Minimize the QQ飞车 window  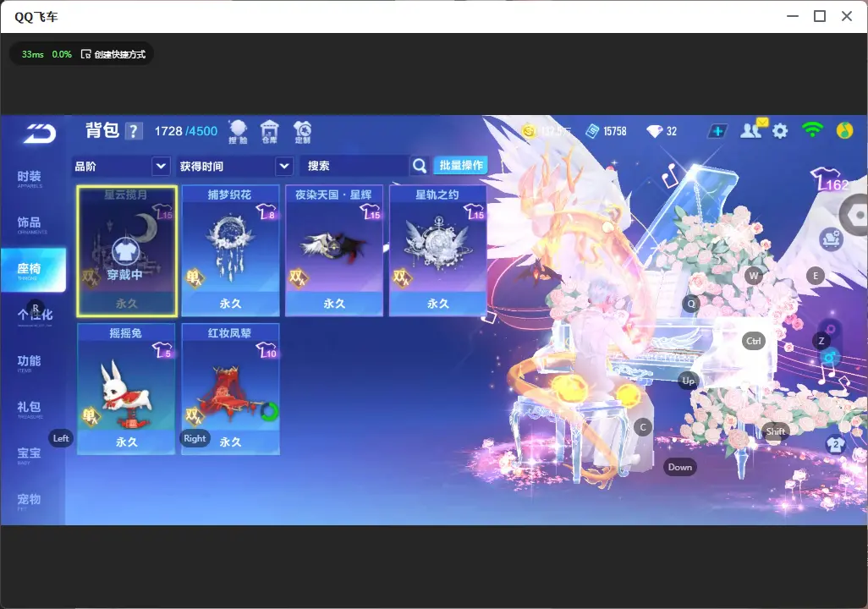pos(793,17)
